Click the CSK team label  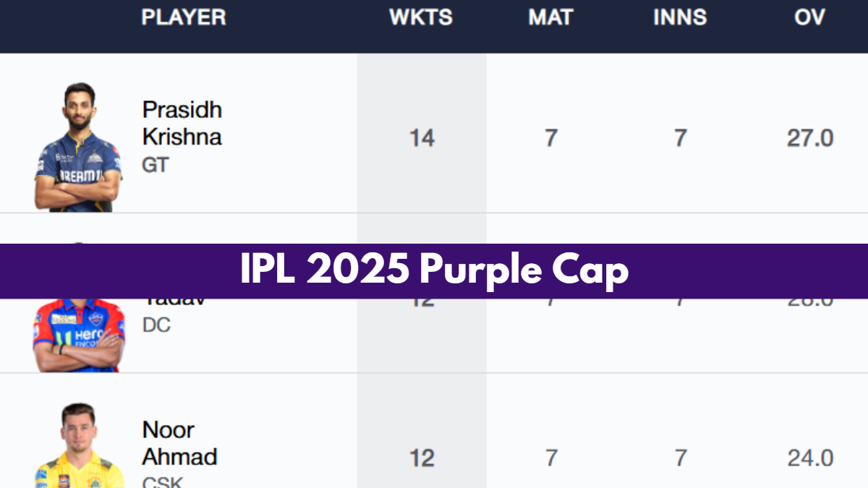point(162,481)
